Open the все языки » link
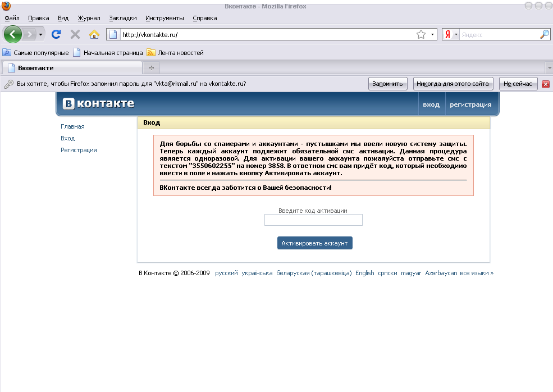The image size is (553, 392). 477,273
